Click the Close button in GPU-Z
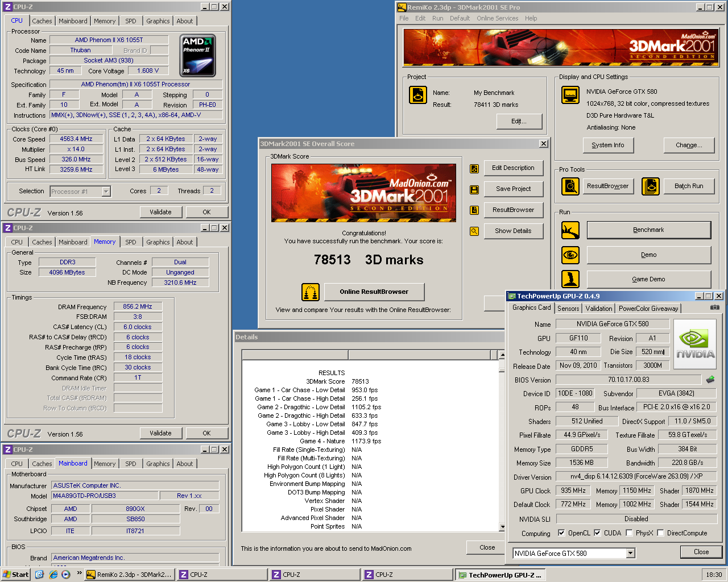The image size is (728, 582). tap(701, 552)
